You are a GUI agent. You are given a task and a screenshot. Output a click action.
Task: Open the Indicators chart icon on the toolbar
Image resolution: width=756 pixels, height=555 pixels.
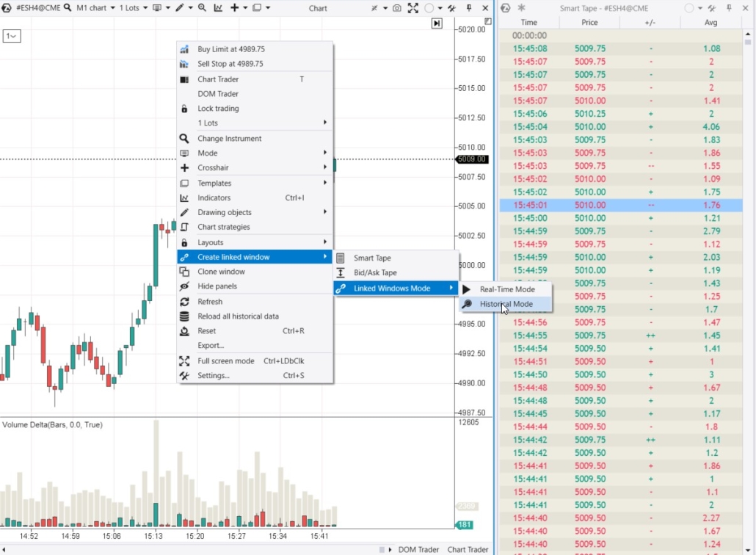click(217, 9)
